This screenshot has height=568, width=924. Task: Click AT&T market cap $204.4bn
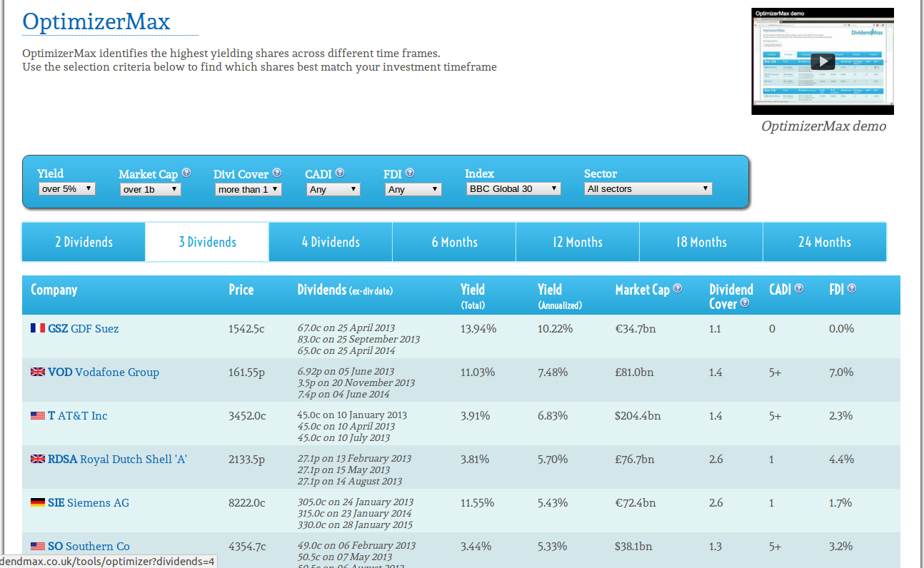[638, 415]
